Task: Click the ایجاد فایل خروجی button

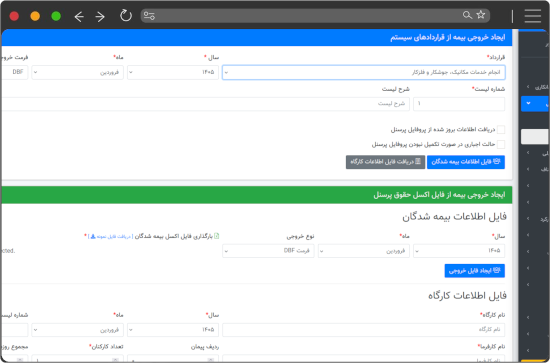Action: [475, 271]
